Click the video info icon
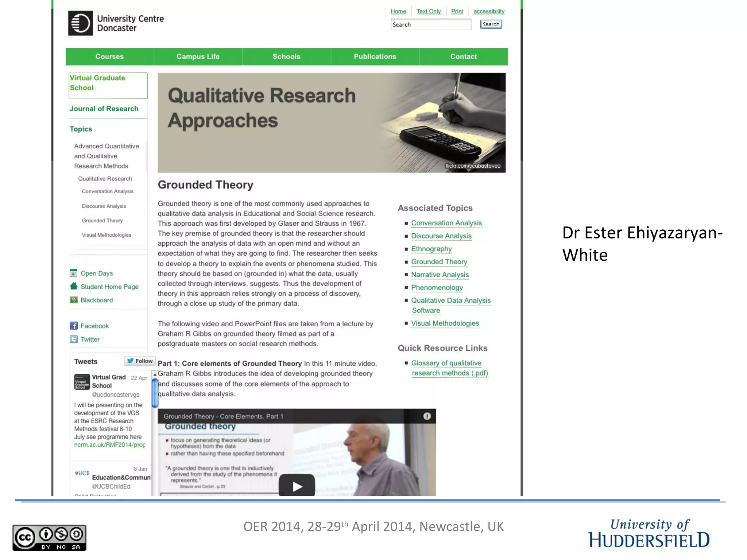Image resolution: width=747 pixels, height=560 pixels. pyautogui.click(x=427, y=416)
